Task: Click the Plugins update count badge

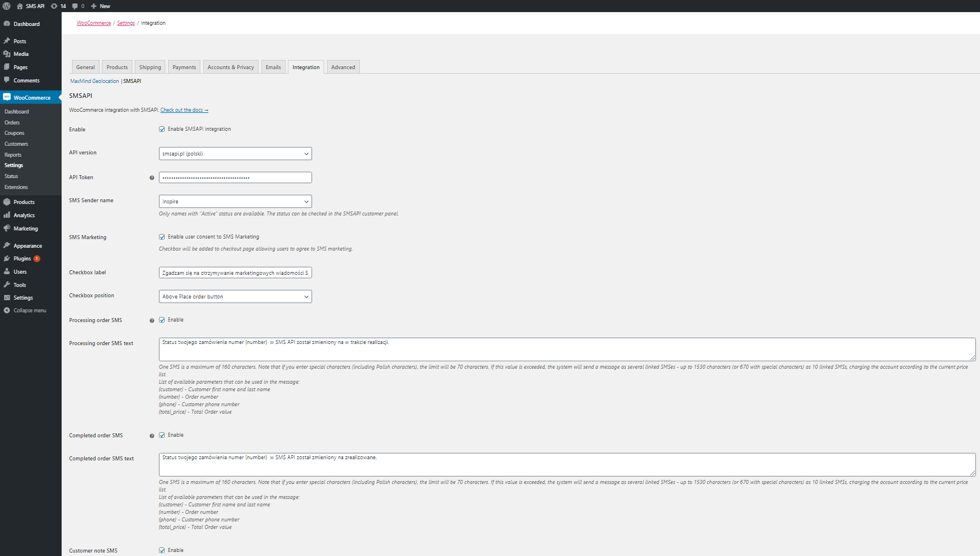Action: pyautogui.click(x=37, y=259)
